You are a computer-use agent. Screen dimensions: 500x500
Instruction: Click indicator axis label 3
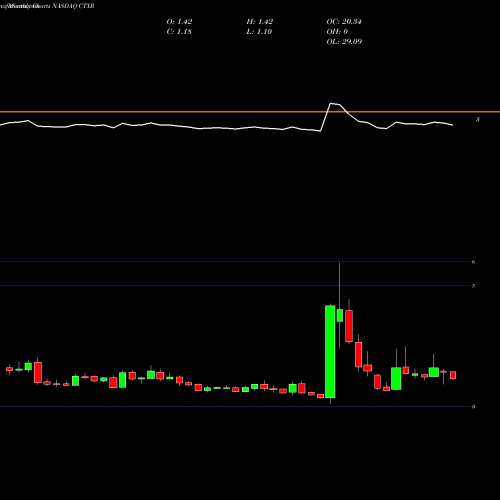pos(478,120)
